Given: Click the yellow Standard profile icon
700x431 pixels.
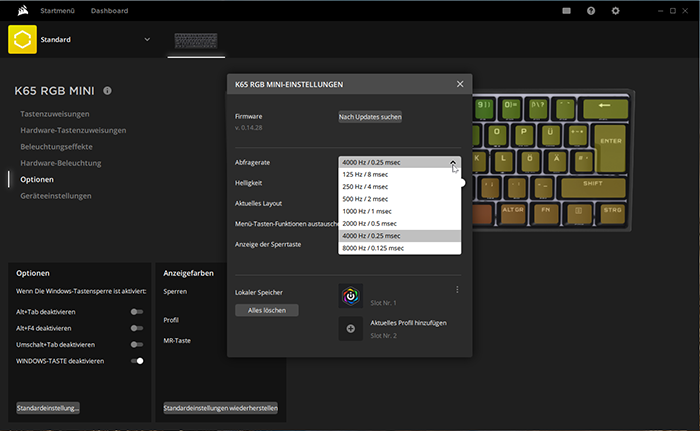Looking at the screenshot, I should click(22, 39).
